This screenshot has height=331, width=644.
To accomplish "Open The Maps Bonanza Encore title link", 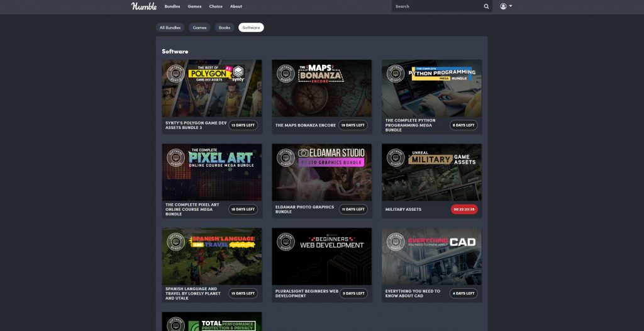I will tap(306, 125).
